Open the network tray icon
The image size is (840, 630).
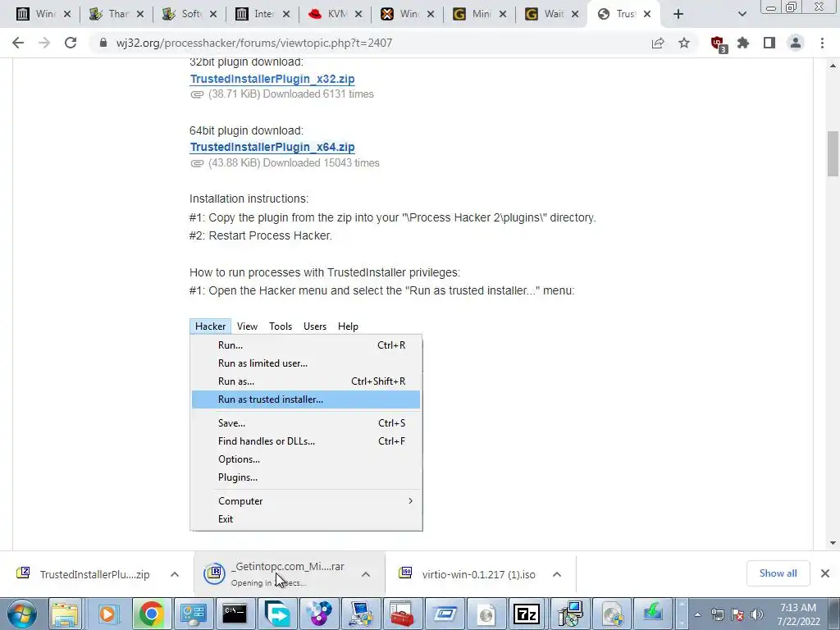[717, 614]
